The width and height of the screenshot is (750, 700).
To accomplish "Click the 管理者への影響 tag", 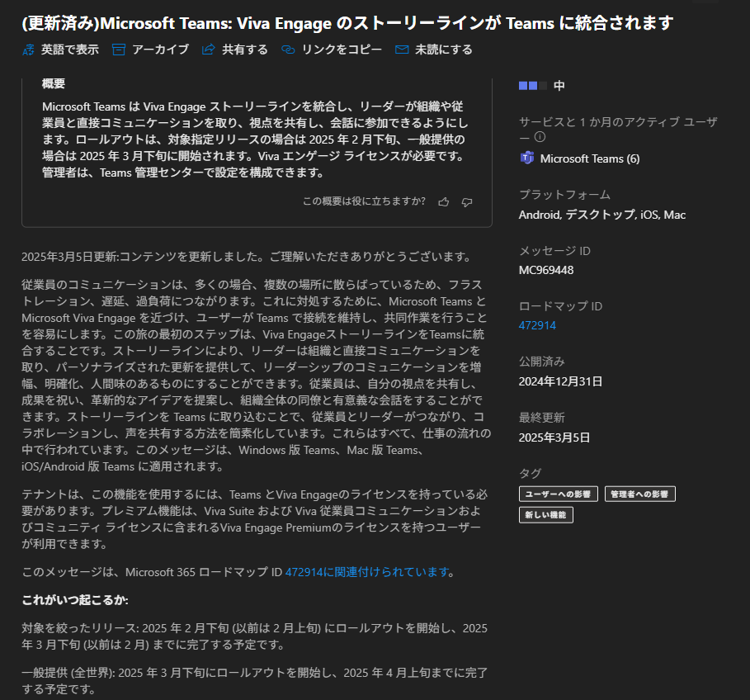I will tap(640, 494).
